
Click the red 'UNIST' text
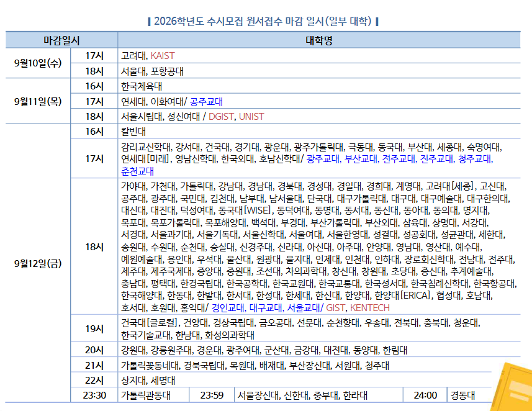click(x=251, y=117)
